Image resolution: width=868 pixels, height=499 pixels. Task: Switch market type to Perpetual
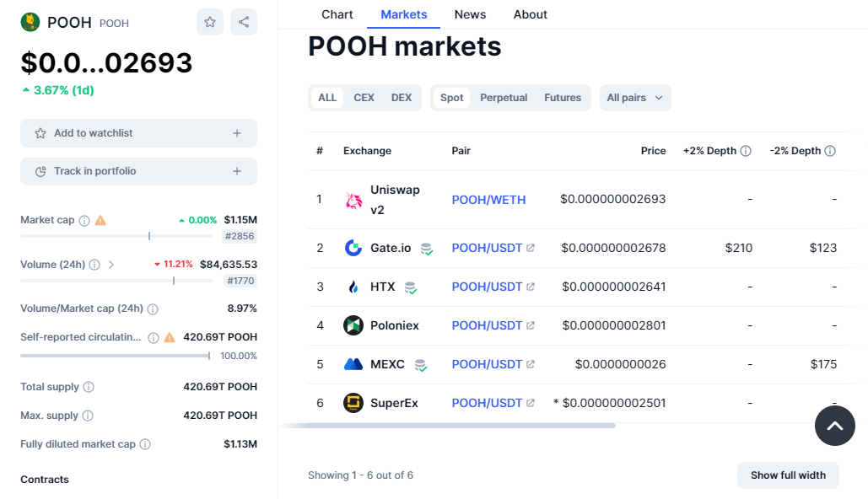click(x=504, y=98)
